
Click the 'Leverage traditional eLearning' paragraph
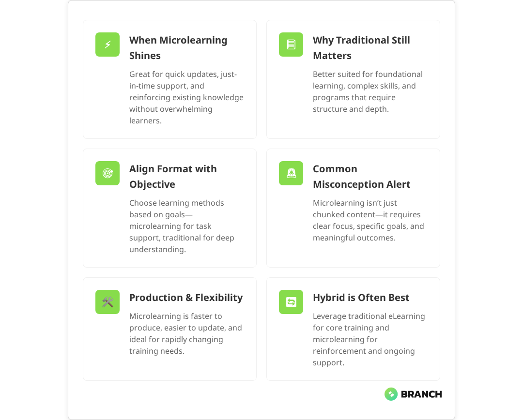(x=369, y=339)
